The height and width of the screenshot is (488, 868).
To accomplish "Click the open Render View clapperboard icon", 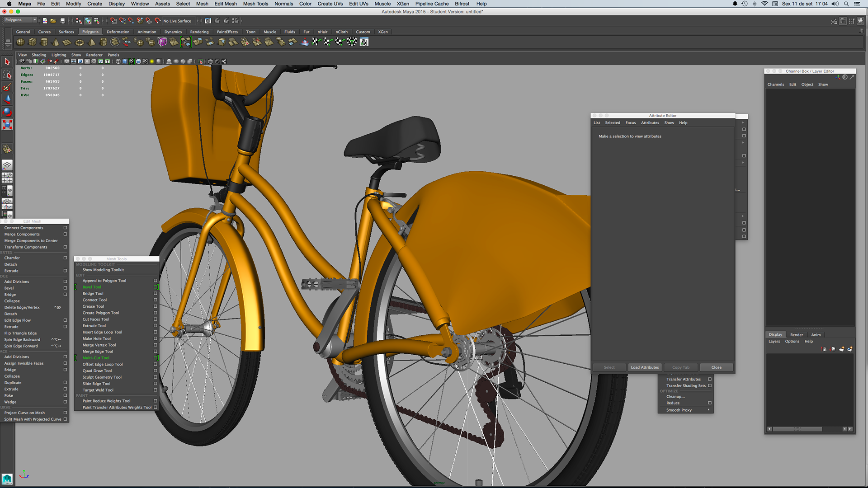I will (x=208, y=21).
